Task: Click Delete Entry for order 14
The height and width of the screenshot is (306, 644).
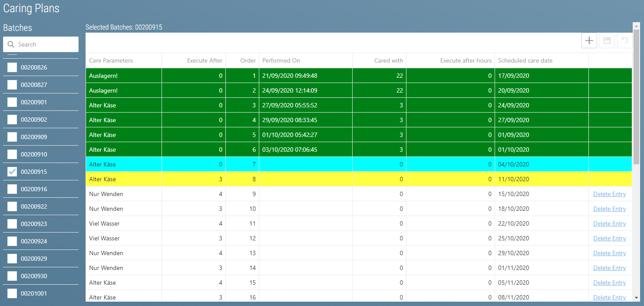Action: [x=609, y=268]
